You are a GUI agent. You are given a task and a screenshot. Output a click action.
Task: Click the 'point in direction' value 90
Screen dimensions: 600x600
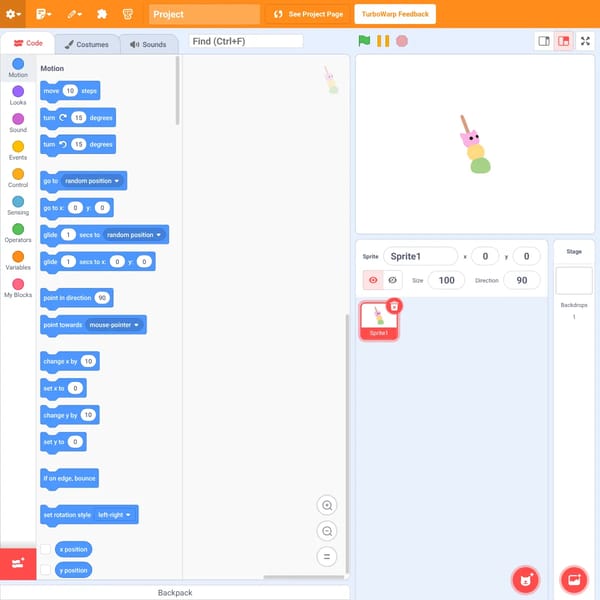pos(102,298)
